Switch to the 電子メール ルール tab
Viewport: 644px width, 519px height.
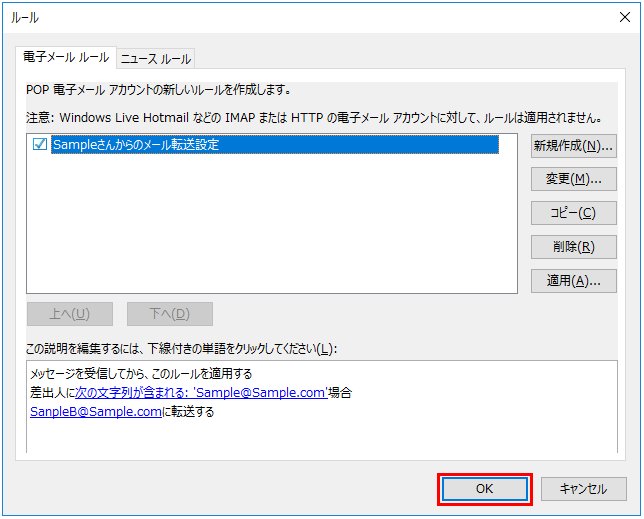coord(66,57)
